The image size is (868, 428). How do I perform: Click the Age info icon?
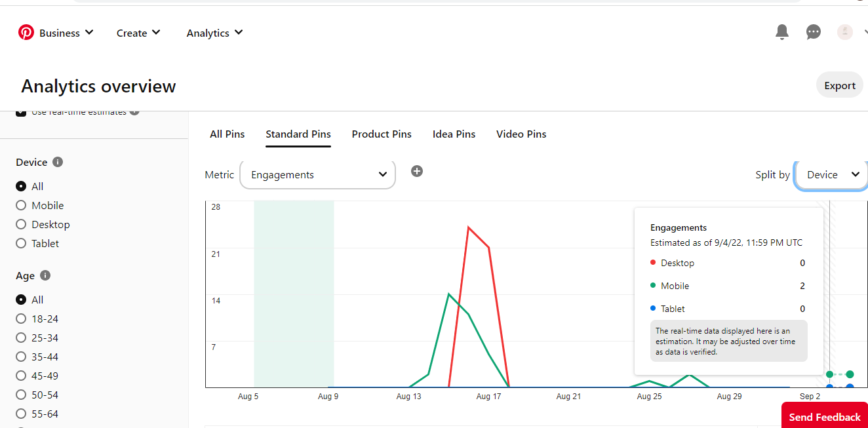coord(45,276)
